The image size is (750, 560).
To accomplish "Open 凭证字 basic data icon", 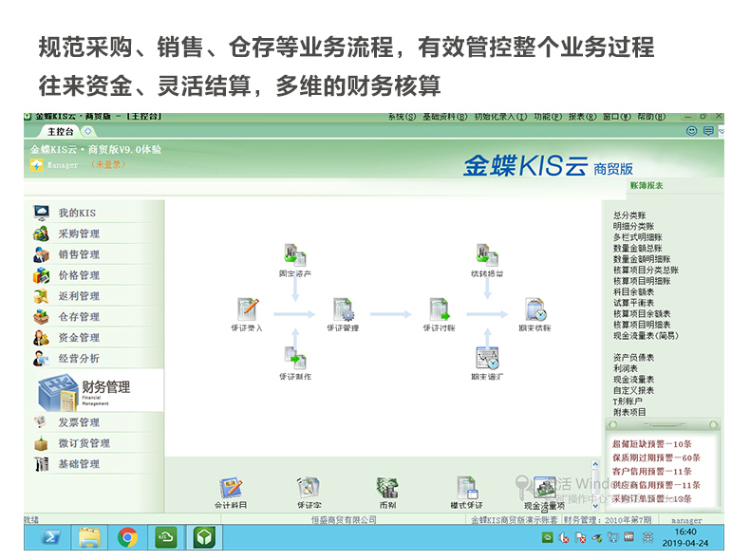I will click(x=309, y=493).
